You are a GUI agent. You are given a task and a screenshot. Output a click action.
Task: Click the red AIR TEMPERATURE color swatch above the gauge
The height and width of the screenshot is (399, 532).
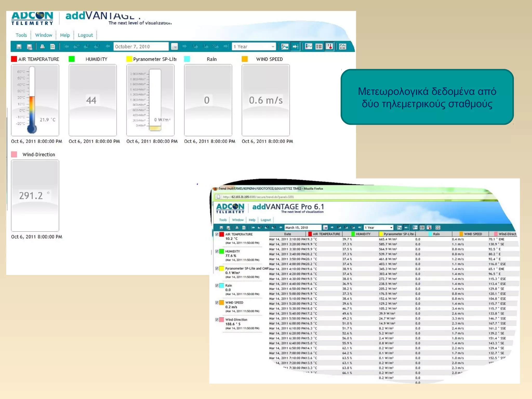point(14,59)
